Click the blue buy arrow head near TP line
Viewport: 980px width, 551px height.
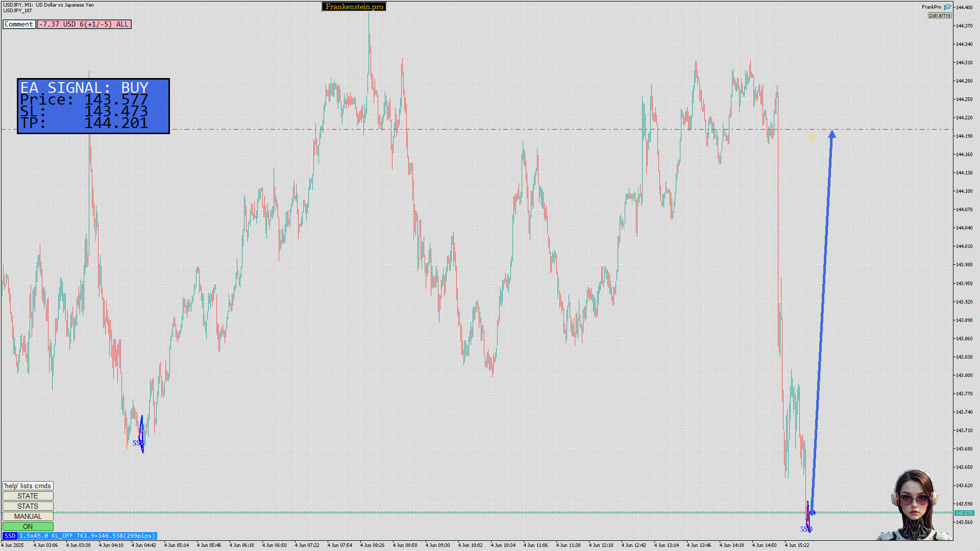click(x=832, y=134)
